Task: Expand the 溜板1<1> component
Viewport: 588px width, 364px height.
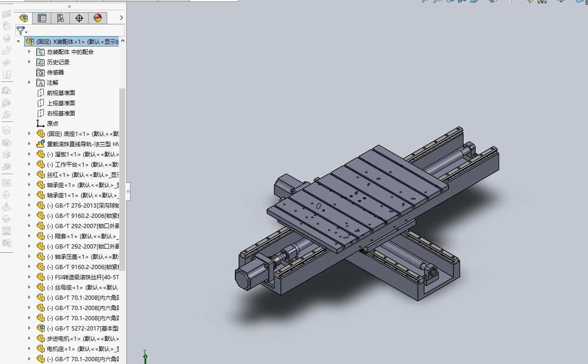Action: tap(29, 154)
